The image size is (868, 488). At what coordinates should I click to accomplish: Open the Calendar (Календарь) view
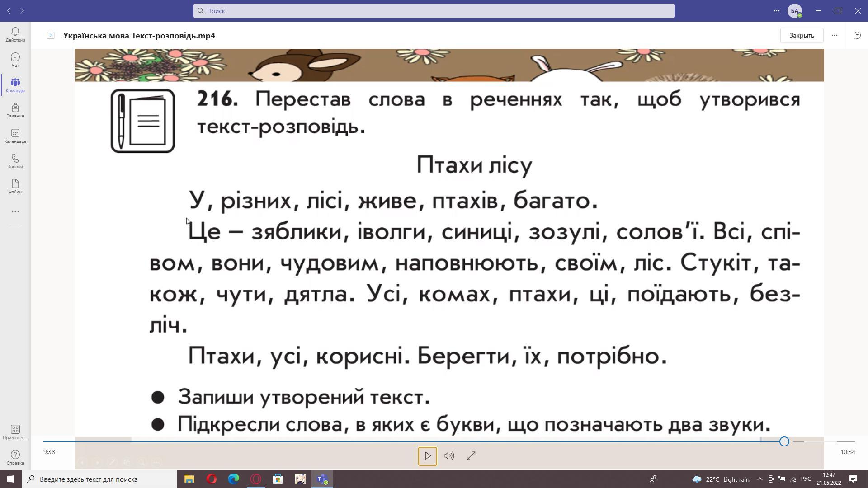pos(15,136)
